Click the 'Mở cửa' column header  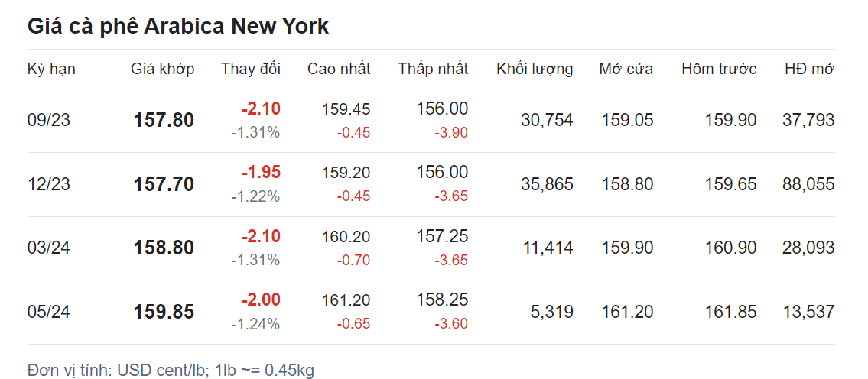point(626,69)
